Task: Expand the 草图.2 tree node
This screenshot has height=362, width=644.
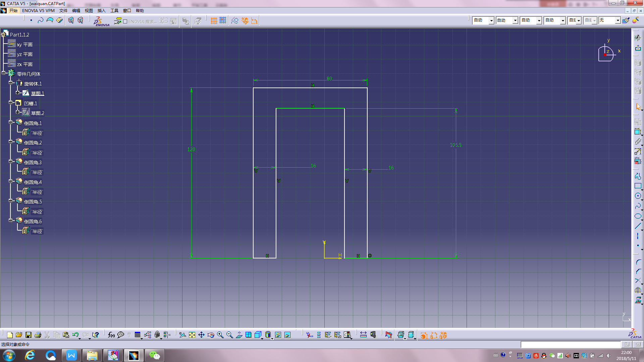Action: [18, 112]
